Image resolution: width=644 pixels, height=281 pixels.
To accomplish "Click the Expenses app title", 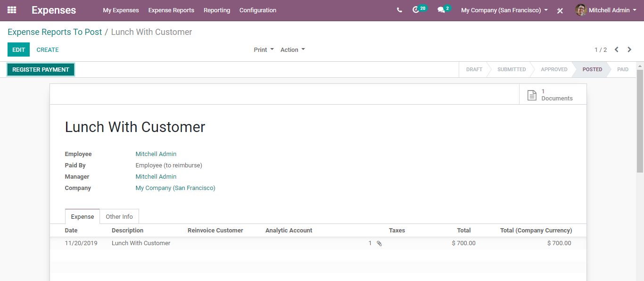I will [54, 10].
